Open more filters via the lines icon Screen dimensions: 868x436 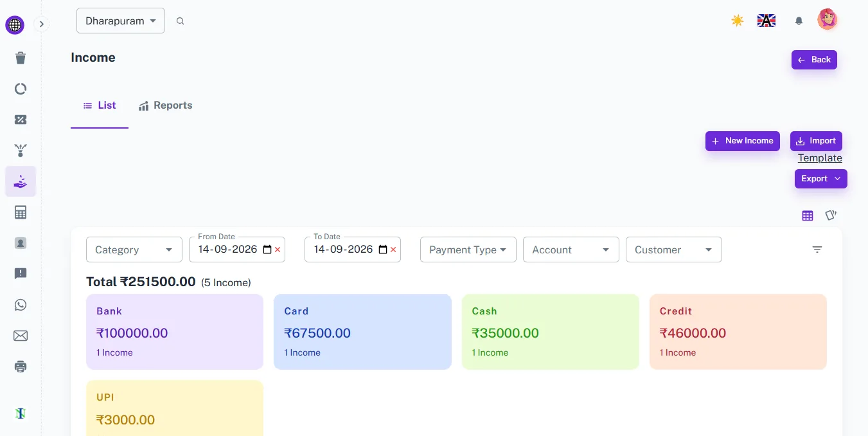[817, 250]
